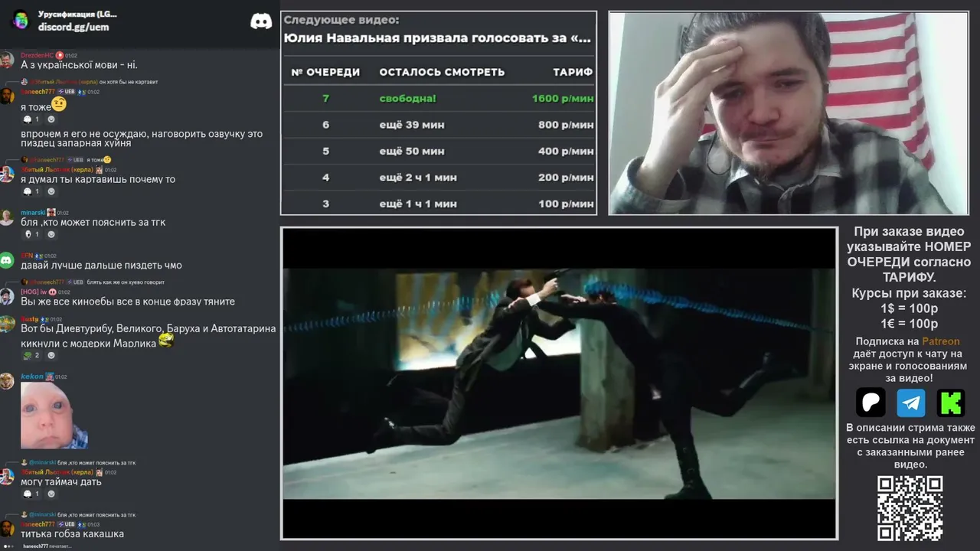Select queue row 6 'ещё 39 мин'
The height and width of the screenshot is (551, 980).
pyautogui.click(x=438, y=125)
